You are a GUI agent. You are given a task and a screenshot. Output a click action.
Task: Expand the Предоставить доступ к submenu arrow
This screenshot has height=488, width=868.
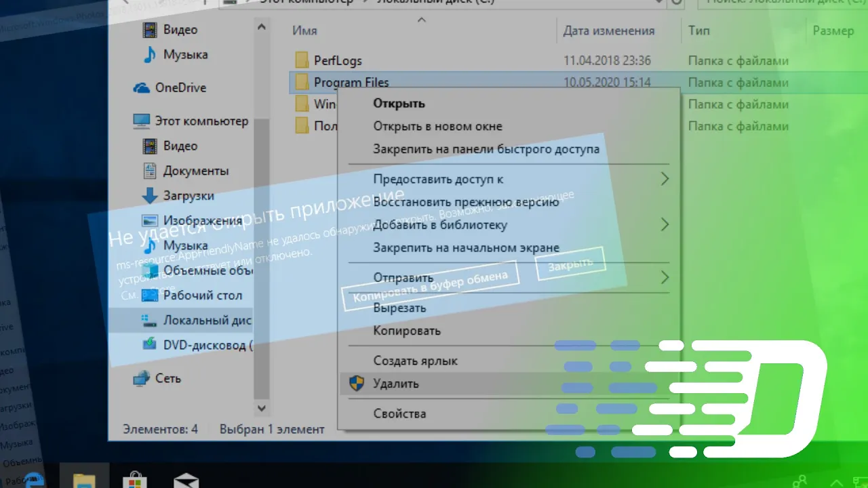coord(665,179)
